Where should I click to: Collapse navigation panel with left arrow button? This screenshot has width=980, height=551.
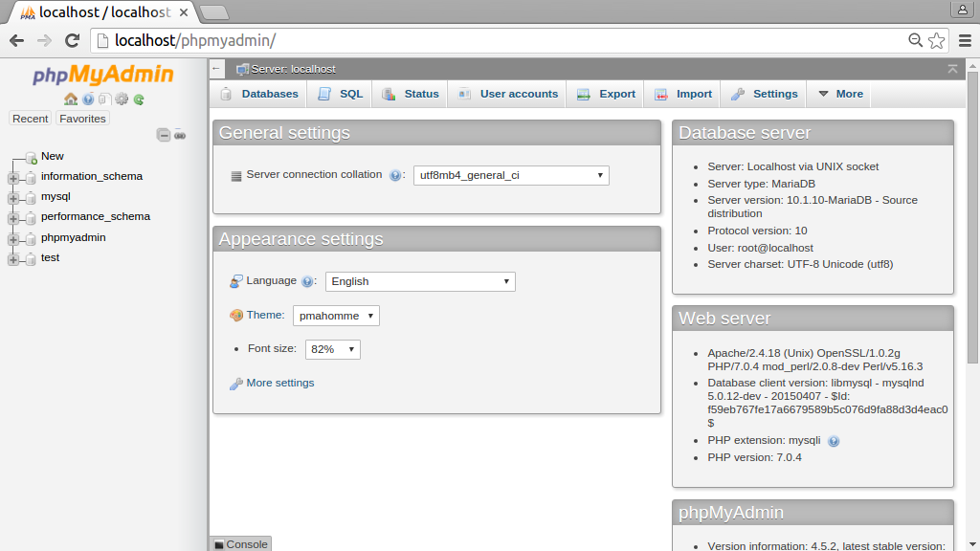216,69
